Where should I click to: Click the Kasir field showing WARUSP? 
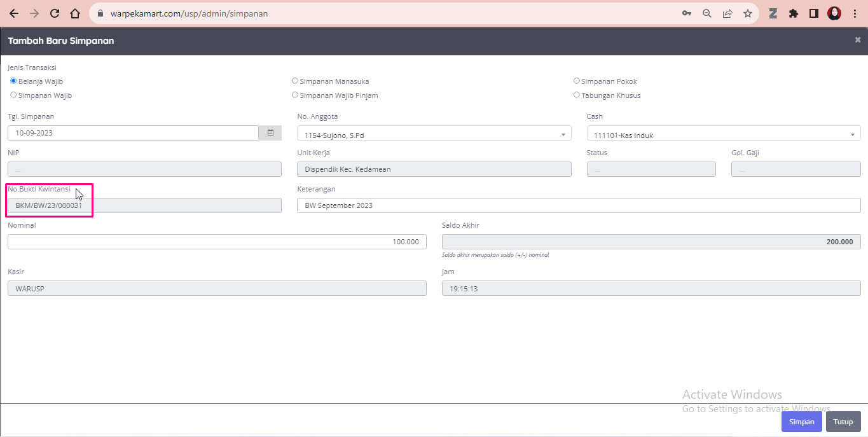coord(217,288)
